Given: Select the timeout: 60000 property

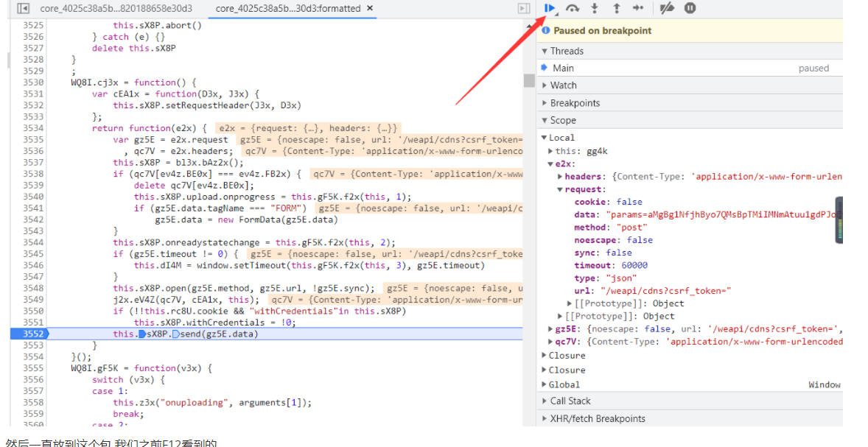Looking at the screenshot, I should pyautogui.click(x=611, y=266).
